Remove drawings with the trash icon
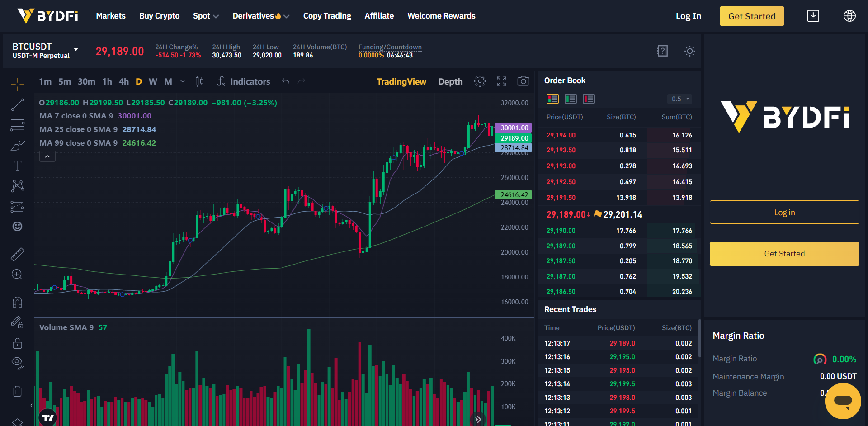 pyautogui.click(x=18, y=391)
